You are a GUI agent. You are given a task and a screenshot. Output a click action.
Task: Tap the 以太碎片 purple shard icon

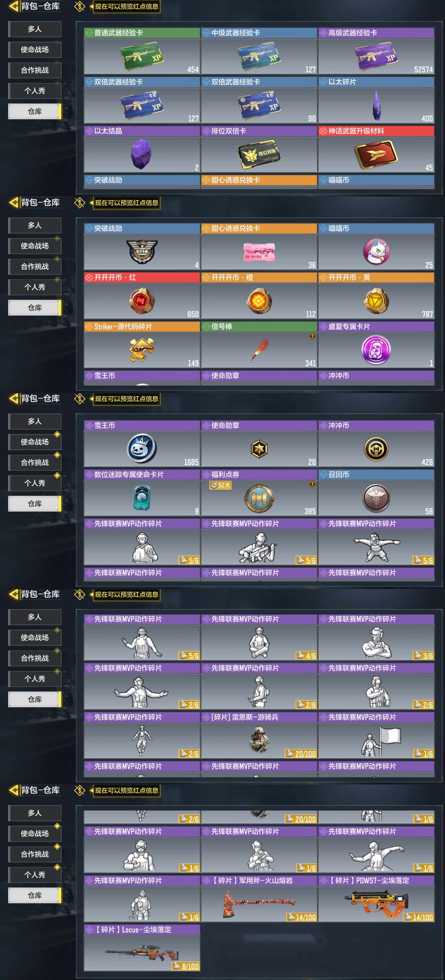(376, 105)
